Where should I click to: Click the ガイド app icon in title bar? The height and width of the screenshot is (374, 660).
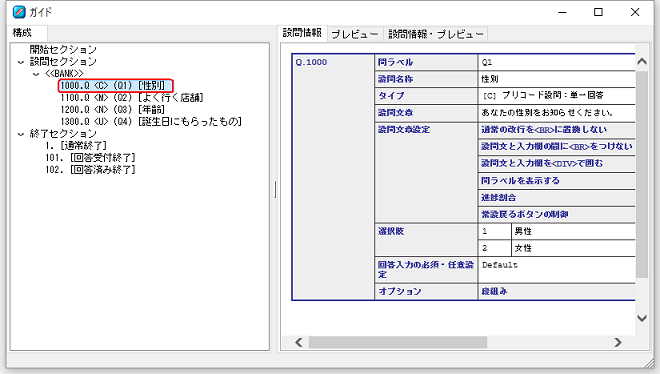(19, 12)
